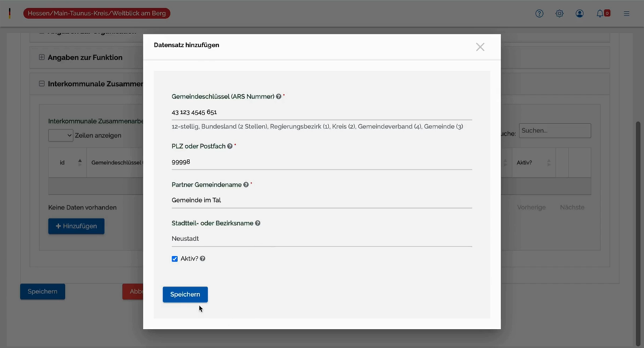Open the settings gear icon
The height and width of the screenshot is (348, 644).
pos(559,14)
